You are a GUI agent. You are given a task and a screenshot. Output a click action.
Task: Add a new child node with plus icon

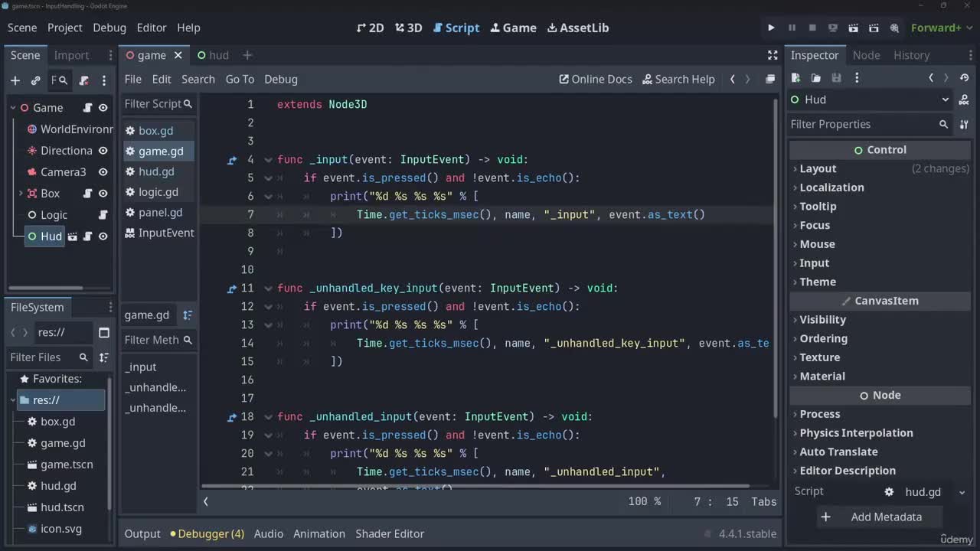coord(15,80)
